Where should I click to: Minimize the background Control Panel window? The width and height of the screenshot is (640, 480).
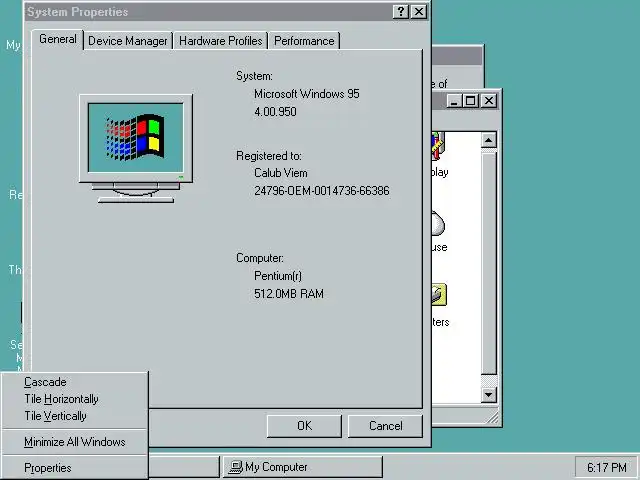454,101
